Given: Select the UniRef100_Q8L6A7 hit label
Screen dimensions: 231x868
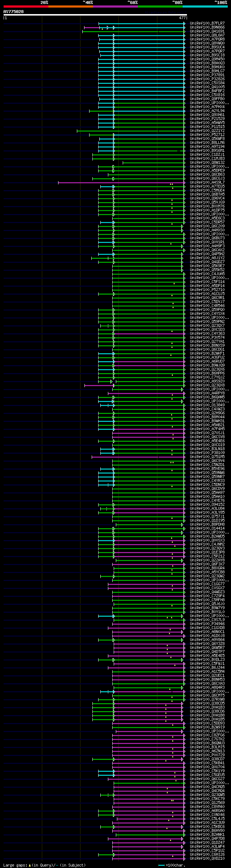Looking at the screenshot, I should 207,35.
